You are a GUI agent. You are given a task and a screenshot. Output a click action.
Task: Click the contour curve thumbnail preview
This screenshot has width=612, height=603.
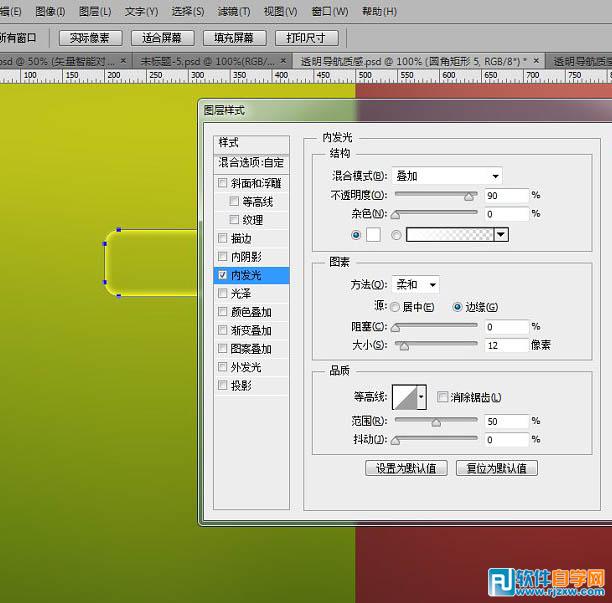click(404, 397)
